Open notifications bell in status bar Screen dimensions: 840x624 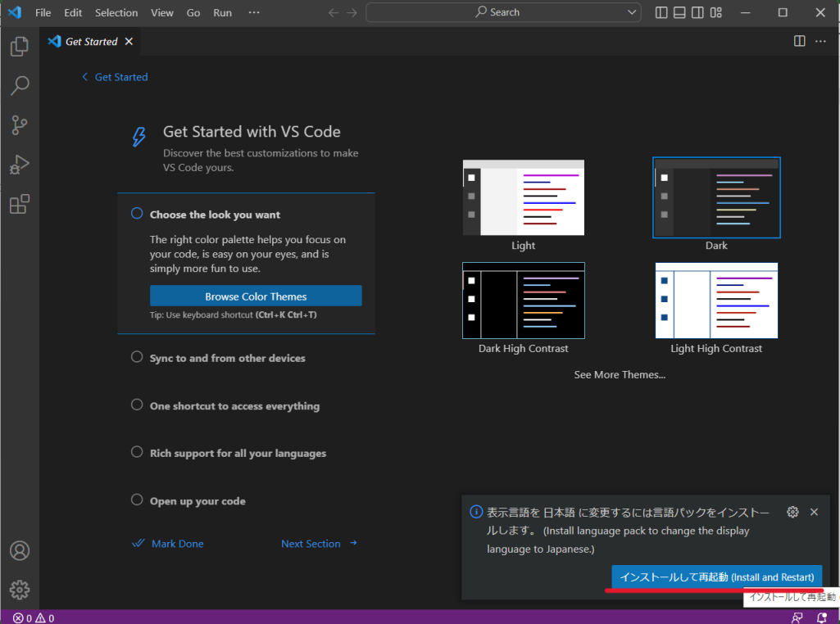tap(821, 618)
